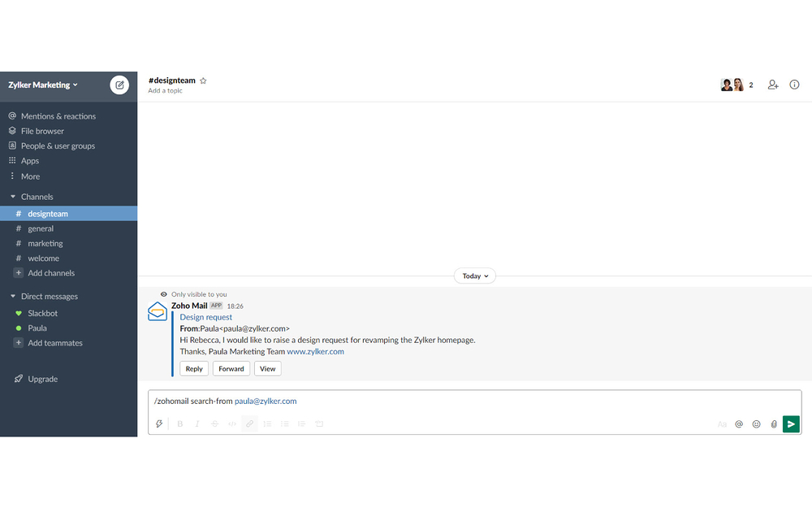812x508 pixels.
Task: Open the Design request email link
Action: (205, 317)
